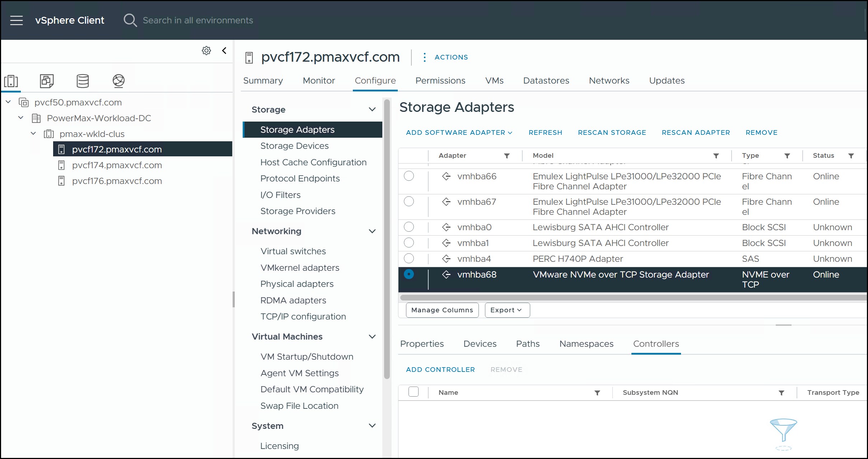This screenshot has height=459, width=868.
Task: Open the hamburger navigation menu
Action: (17, 20)
